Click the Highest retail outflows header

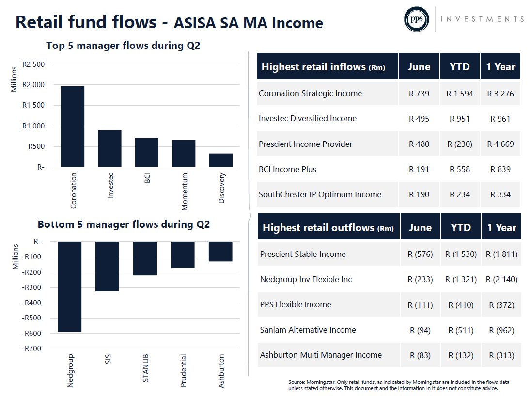click(329, 227)
